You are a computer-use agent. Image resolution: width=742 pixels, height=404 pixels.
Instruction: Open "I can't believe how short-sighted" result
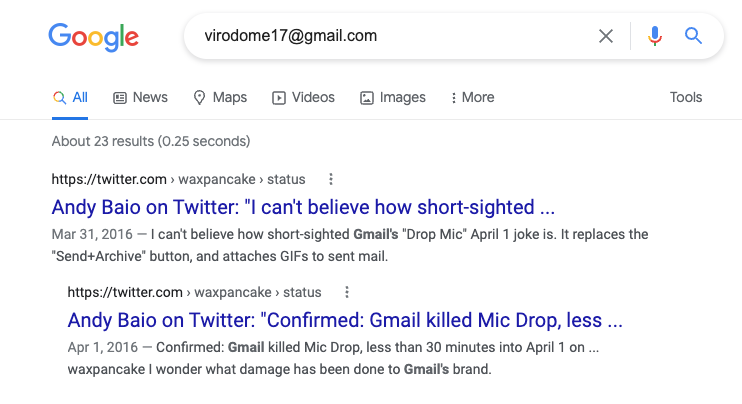(x=303, y=207)
